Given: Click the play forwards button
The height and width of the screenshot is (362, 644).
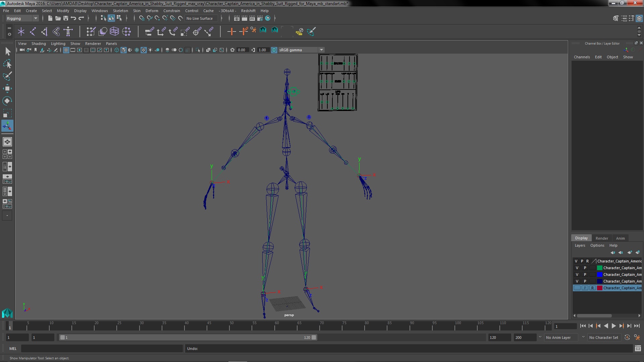Looking at the screenshot, I should [613, 326].
